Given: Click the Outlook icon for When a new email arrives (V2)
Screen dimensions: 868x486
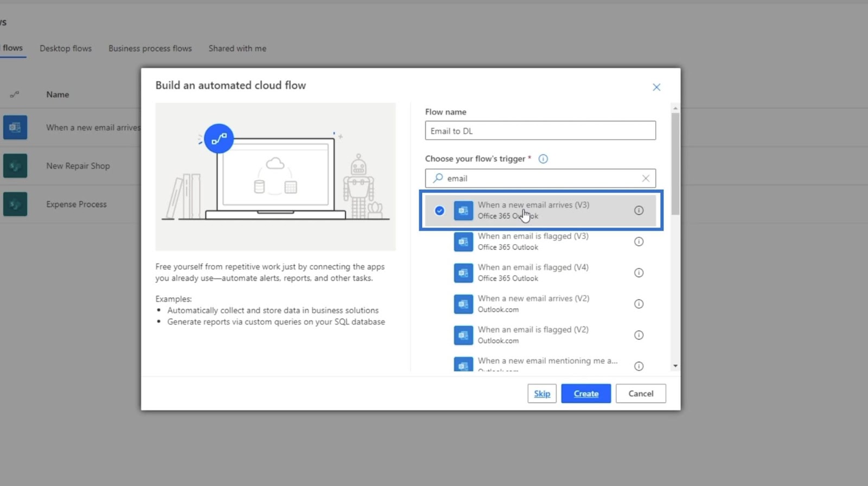Looking at the screenshot, I should [463, 304].
